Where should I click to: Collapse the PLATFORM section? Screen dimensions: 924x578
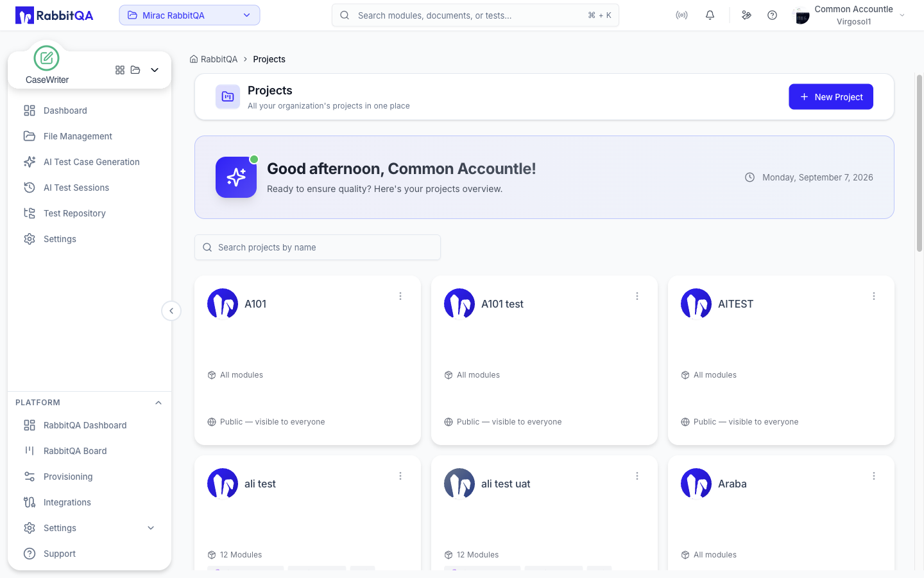click(158, 403)
